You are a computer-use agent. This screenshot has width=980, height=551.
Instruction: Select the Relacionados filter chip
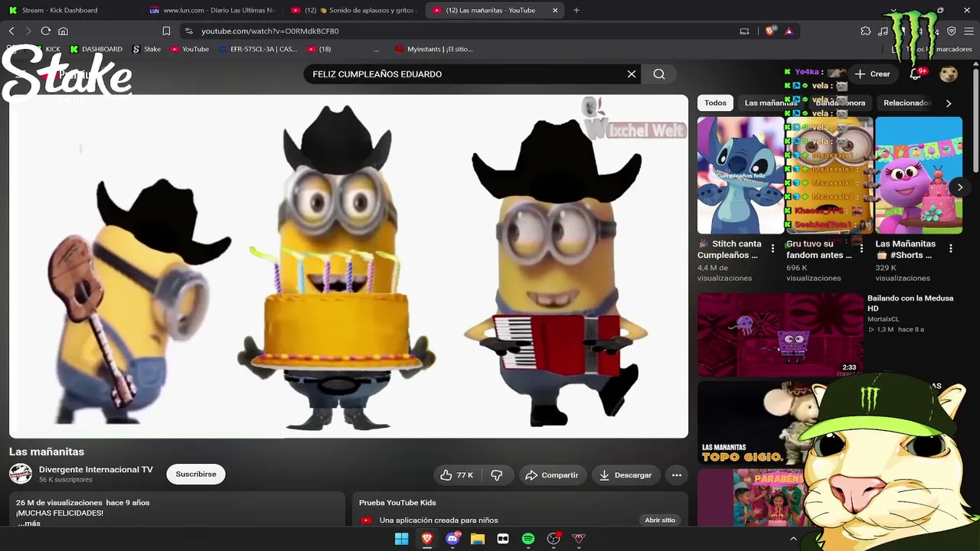[x=907, y=103]
